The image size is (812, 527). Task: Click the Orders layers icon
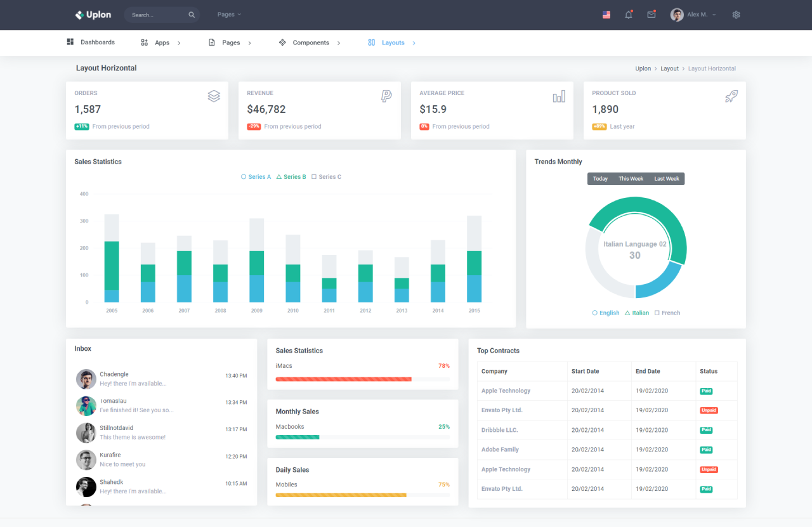point(214,96)
